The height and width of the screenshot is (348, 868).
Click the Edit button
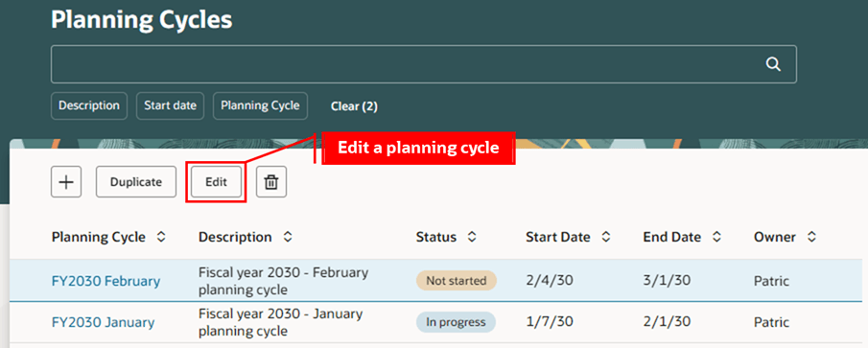click(x=216, y=182)
